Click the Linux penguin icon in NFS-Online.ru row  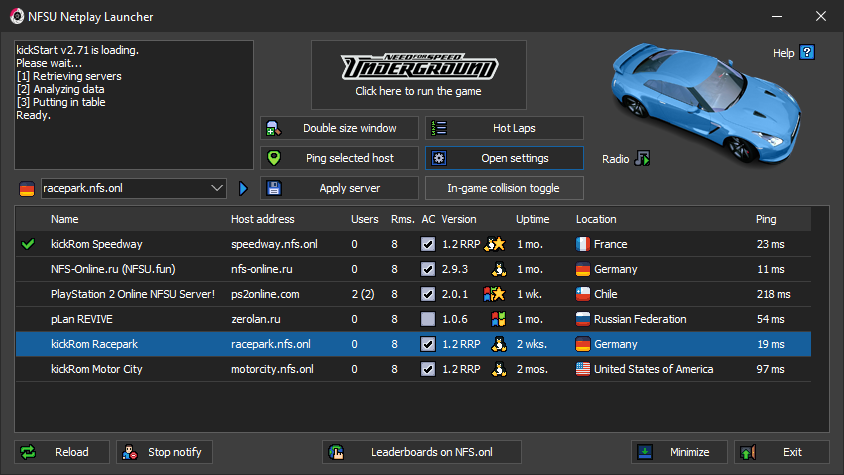pos(499,269)
